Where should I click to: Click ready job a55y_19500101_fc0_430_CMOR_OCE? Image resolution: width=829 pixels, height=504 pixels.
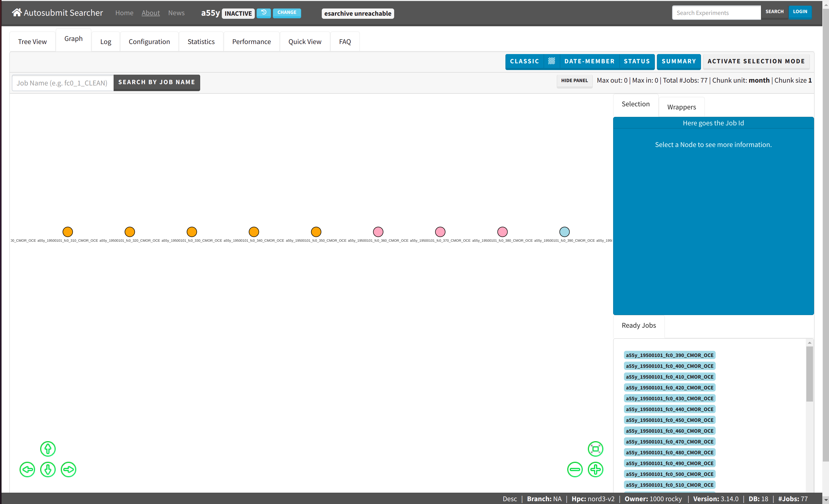pyautogui.click(x=670, y=398)
